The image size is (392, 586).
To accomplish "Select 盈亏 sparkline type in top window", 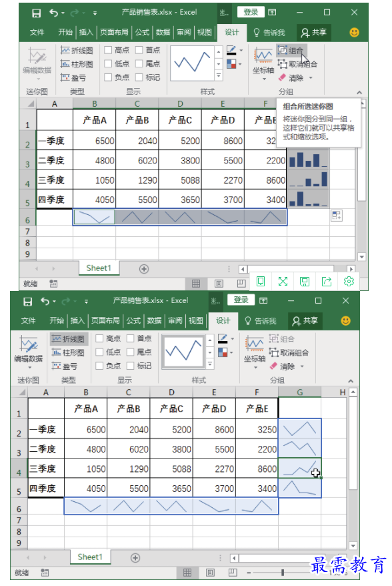I will pos(73,77).
